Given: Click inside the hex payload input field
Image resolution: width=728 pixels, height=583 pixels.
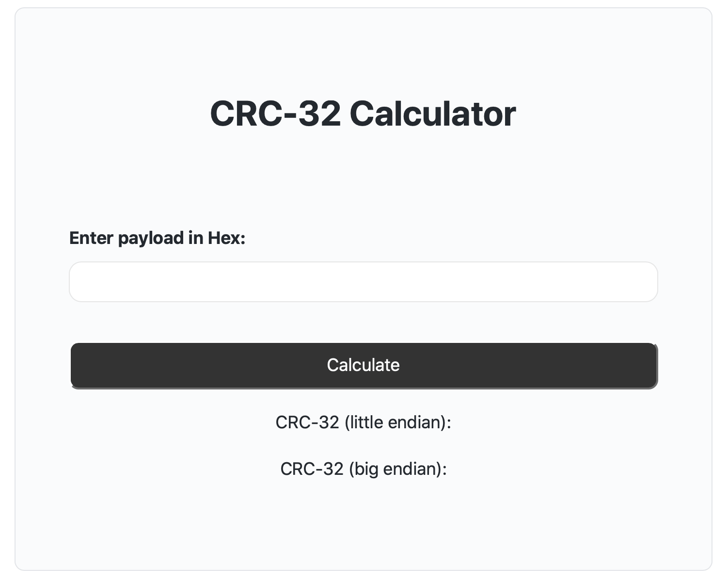Looking at the screenshot, I should (x=363, y=282).
